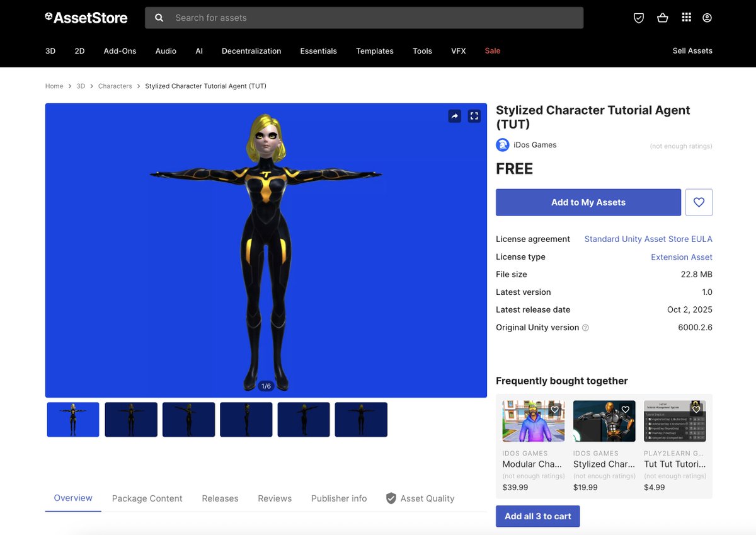
Task: Open the user account icon
Action: point(707,18)
